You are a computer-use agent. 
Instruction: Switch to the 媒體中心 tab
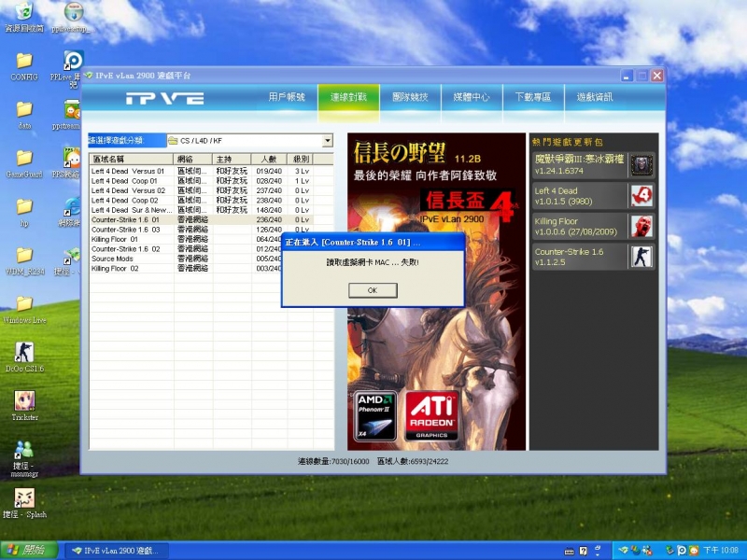[472, 97]
